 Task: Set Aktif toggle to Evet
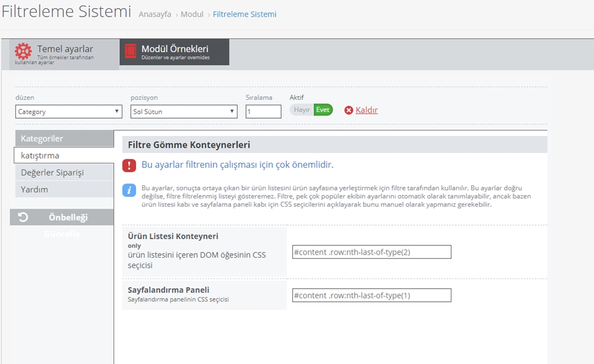coord(323,110)
